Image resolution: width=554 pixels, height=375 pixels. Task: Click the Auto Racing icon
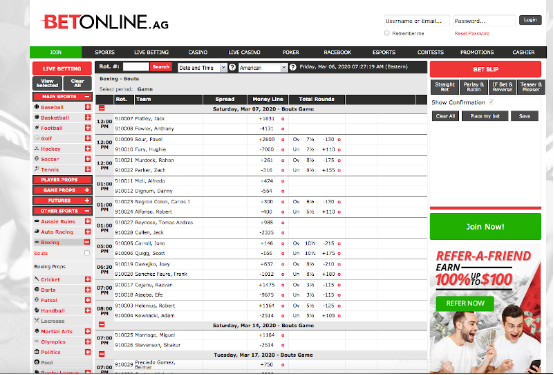tap(36, 232)
